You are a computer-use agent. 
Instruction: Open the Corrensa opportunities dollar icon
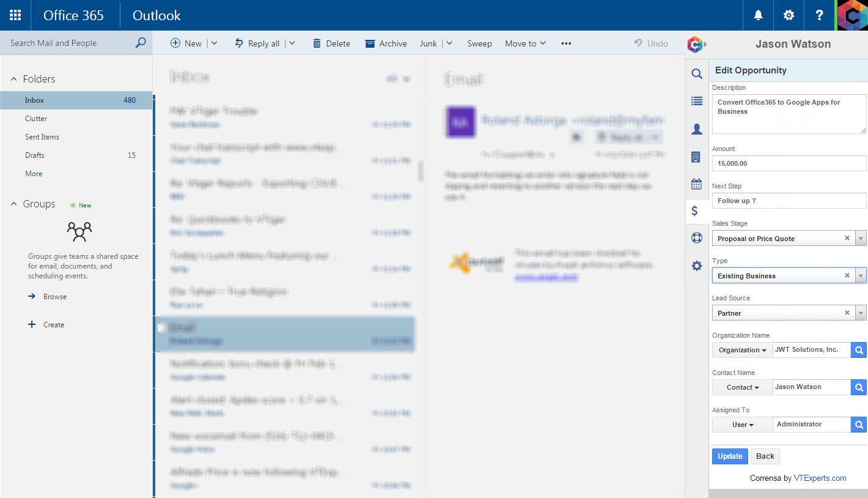(695, 211)
